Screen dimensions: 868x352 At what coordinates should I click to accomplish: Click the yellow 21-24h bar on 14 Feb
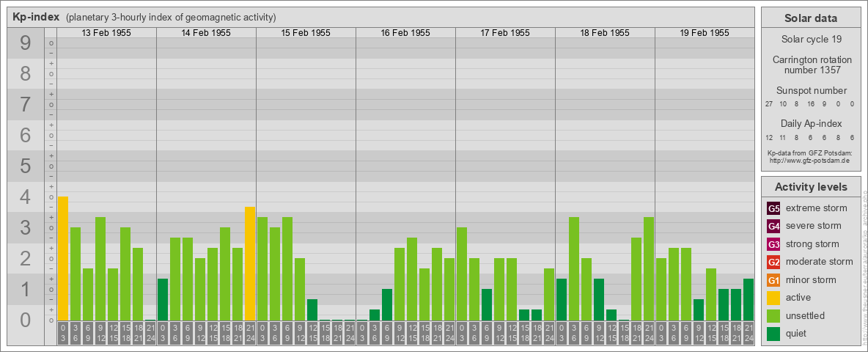(250, 263)
